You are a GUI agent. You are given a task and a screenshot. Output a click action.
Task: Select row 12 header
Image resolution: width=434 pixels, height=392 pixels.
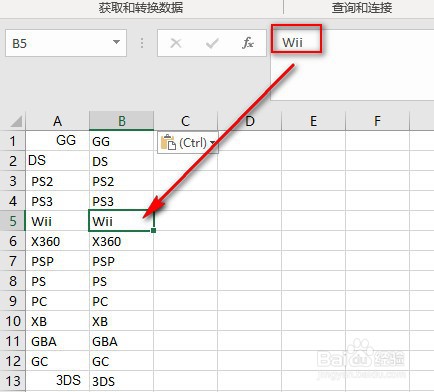point(13,361)
